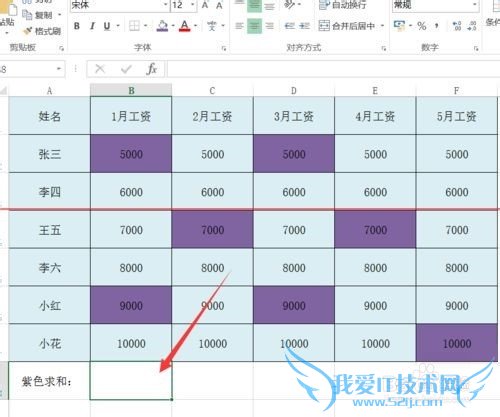Increase decimal places

[457, 26]
